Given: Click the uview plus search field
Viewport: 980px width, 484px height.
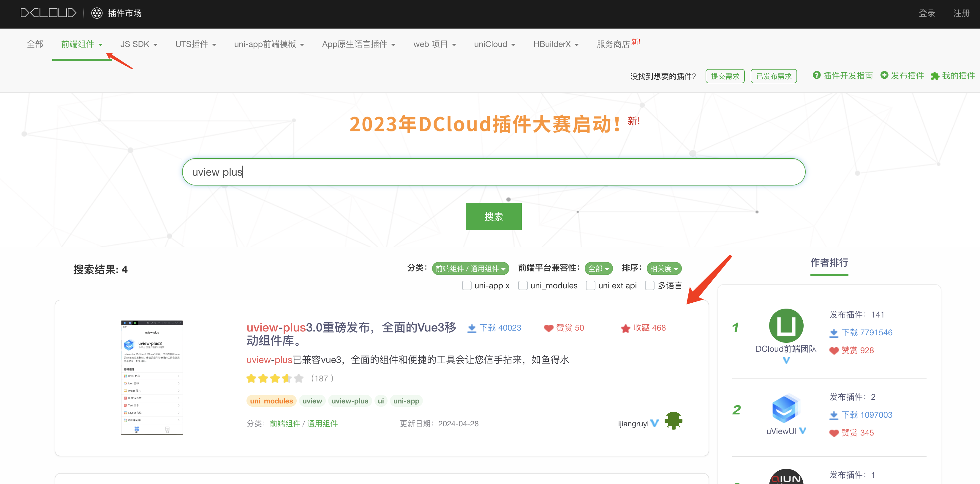Looking at the screenshot, I should (x=494, y=172).
